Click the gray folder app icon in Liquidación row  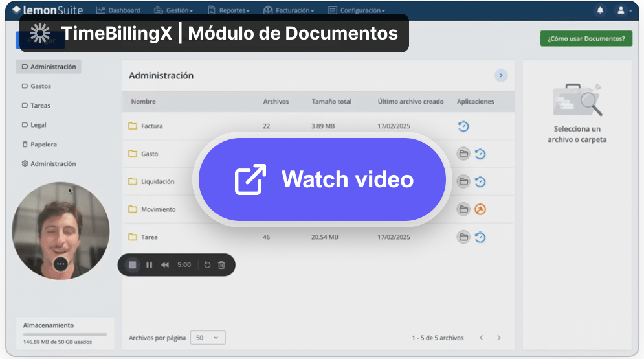point(463,181)
